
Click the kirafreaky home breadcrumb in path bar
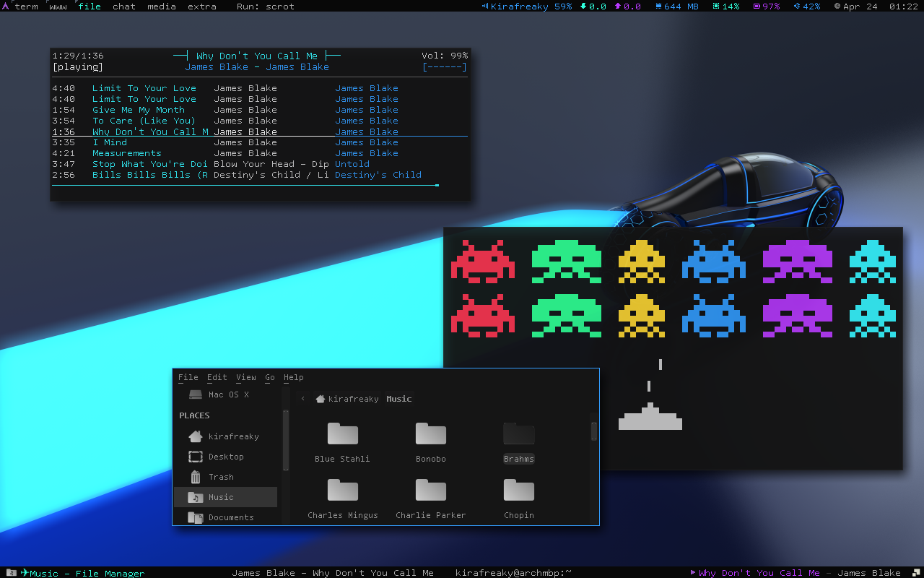[x=347, y=399]
